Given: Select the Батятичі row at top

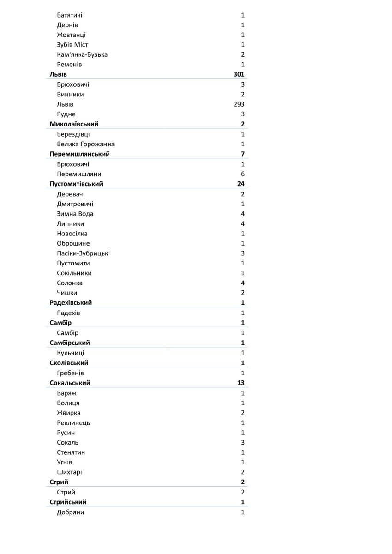Looking at the screenshot, I should (x=70, y=15).
